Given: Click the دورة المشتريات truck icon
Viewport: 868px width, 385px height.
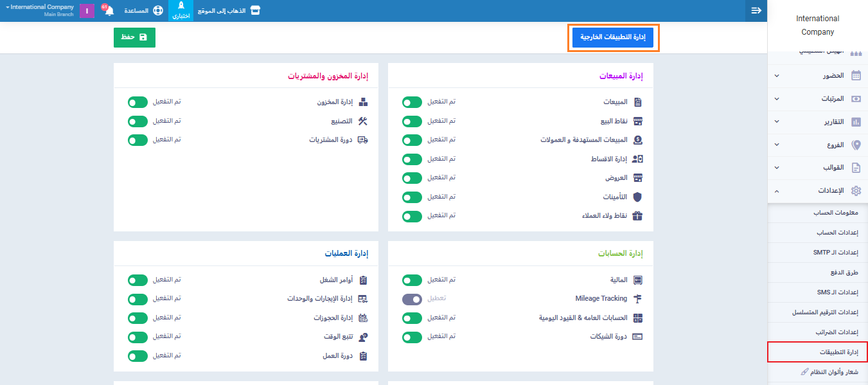Looking at the screenshot, I should (363, 139).
